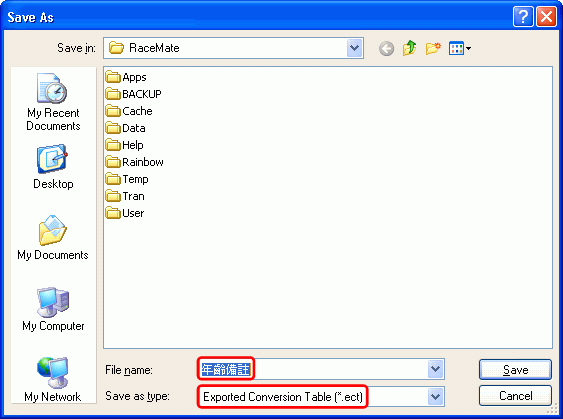Select the Rainbow folder
Viewport: 563px width, 419px height.
135,162
